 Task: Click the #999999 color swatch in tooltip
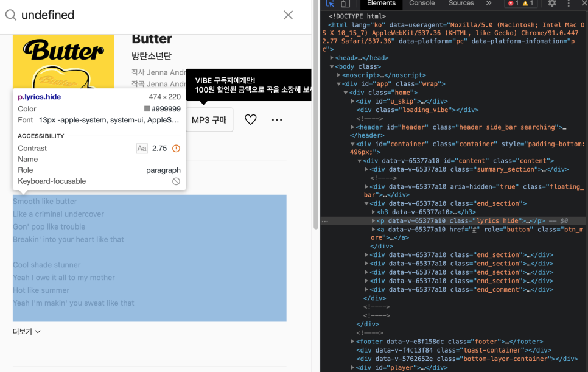click(x=147, y=109)
